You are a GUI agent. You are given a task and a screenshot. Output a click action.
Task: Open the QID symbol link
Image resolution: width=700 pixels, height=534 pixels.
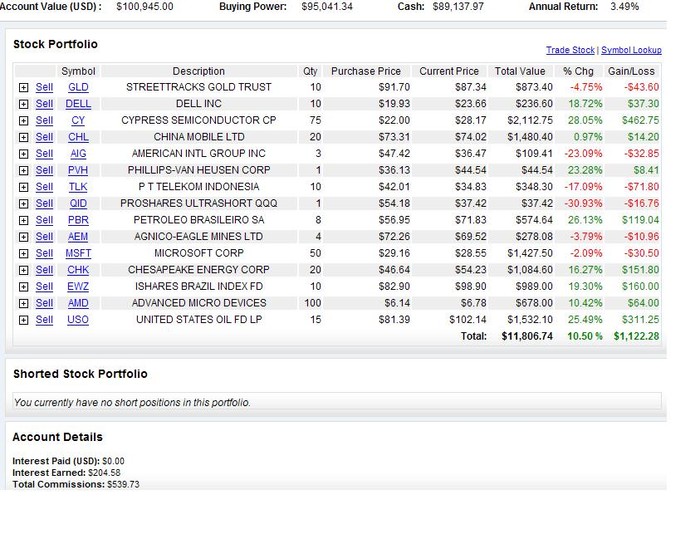coord(78,204)
